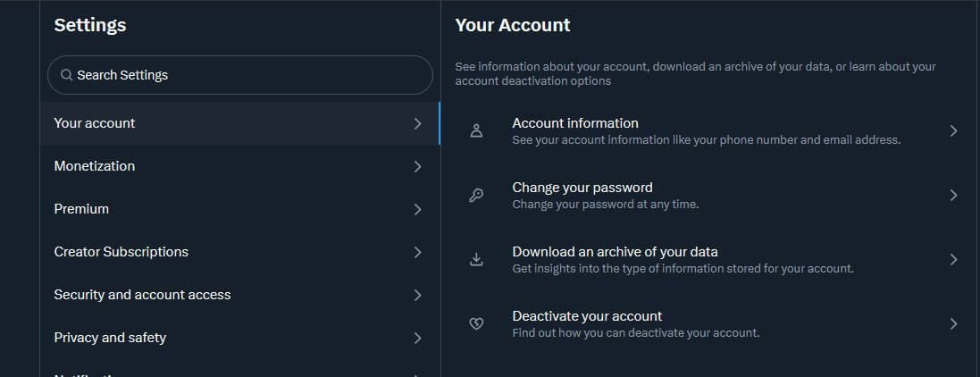
Task: Click the chevron arrow on Download an archive row
Action: (953, 259)
